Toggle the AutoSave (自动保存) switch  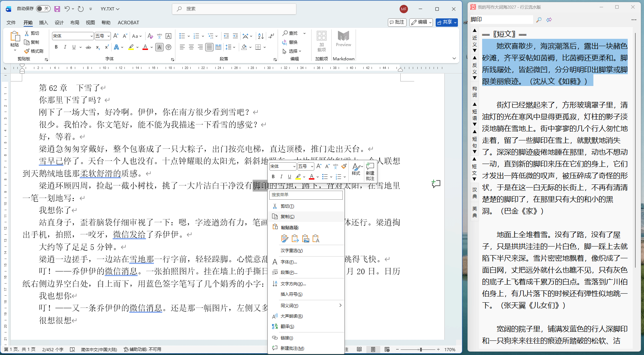43,9
